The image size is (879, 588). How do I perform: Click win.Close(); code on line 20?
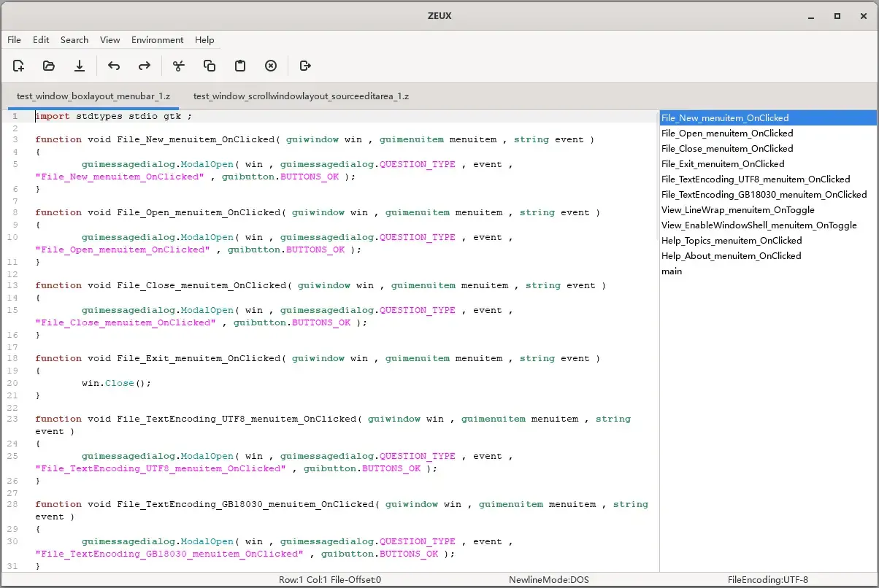[117, 383]
